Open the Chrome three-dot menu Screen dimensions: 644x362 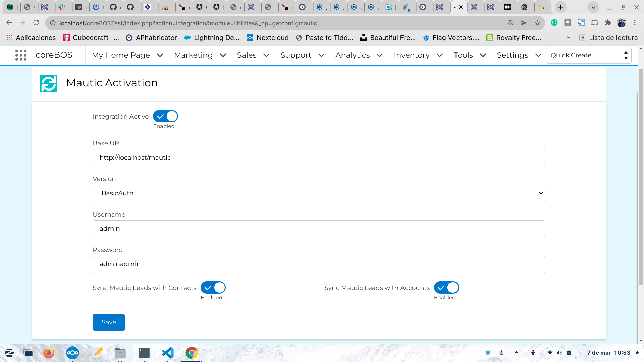tap(635, 23)
